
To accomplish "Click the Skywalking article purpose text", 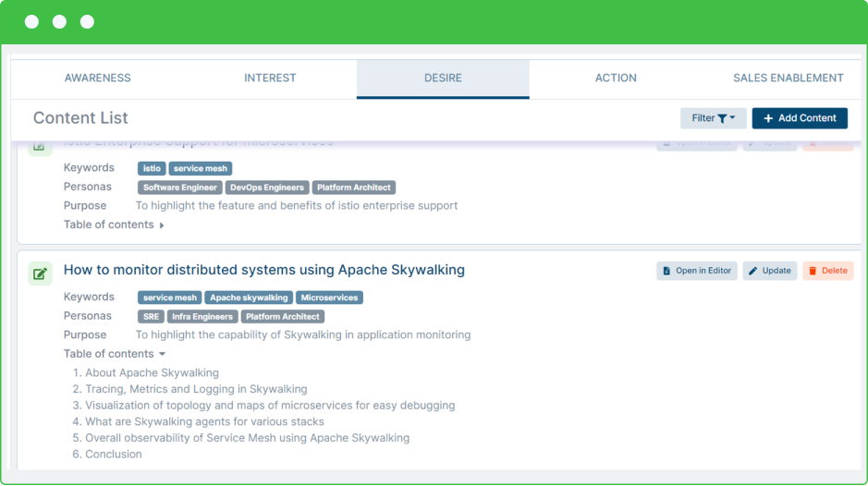I will (303, 334).
